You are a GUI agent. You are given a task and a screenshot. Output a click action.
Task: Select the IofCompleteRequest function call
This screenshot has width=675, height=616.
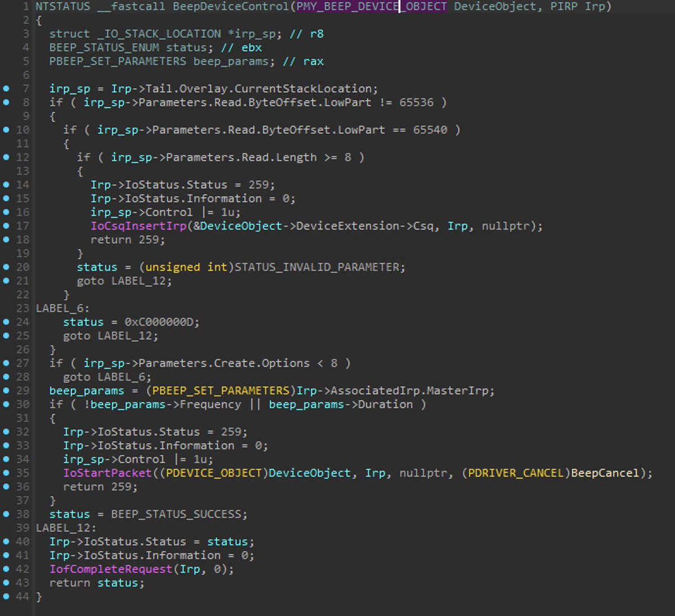(111, 569)
